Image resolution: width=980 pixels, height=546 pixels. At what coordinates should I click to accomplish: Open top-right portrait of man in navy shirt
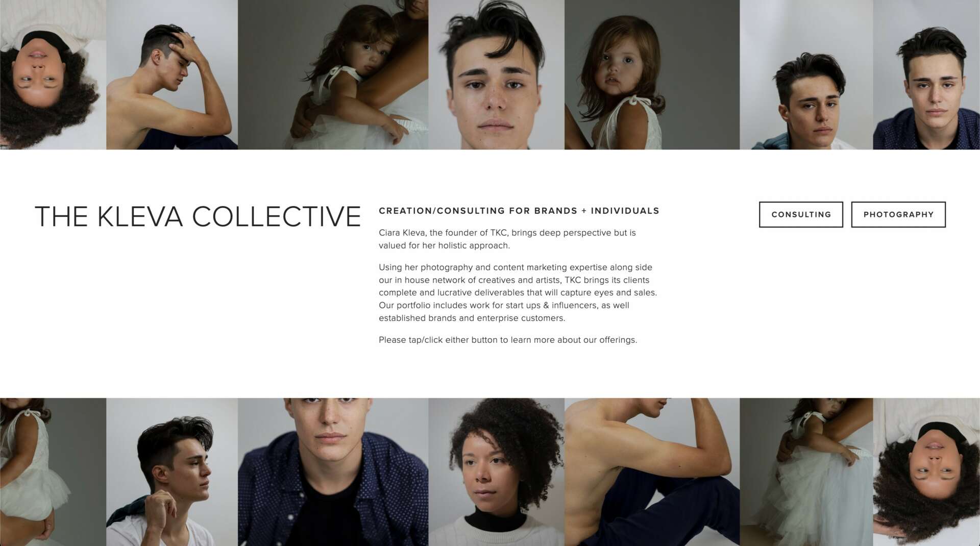point(926,75)
